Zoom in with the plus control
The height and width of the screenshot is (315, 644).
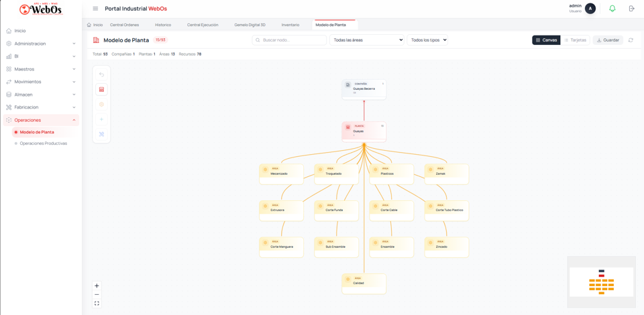97,286
